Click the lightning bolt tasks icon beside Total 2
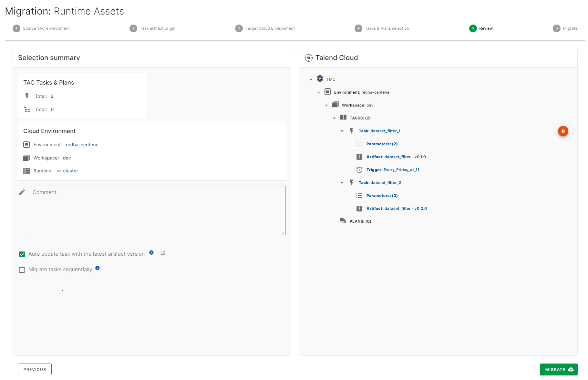Screen dimensions: 588x380 click(27, 96)
